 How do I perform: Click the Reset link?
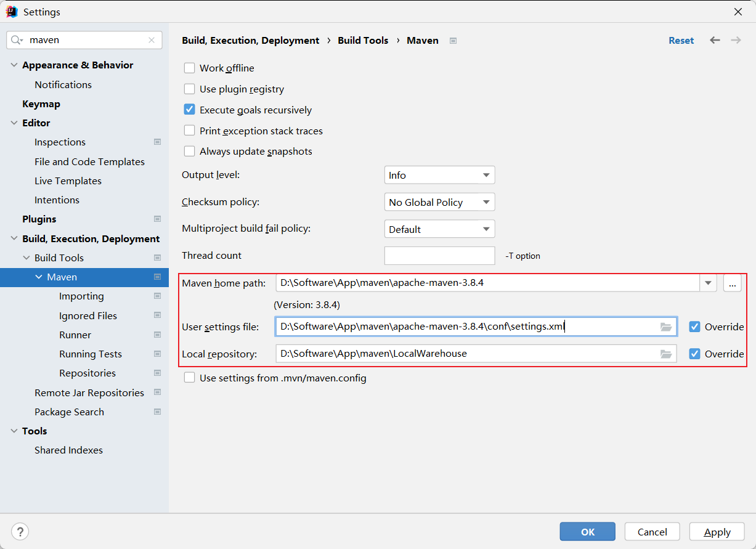pos(681,41)
